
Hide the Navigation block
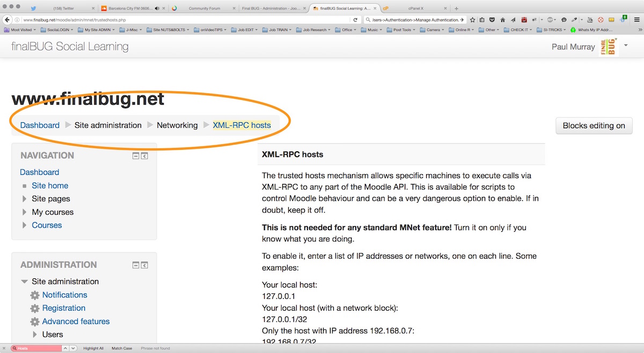pyautogui.click(x=136, y=156)
